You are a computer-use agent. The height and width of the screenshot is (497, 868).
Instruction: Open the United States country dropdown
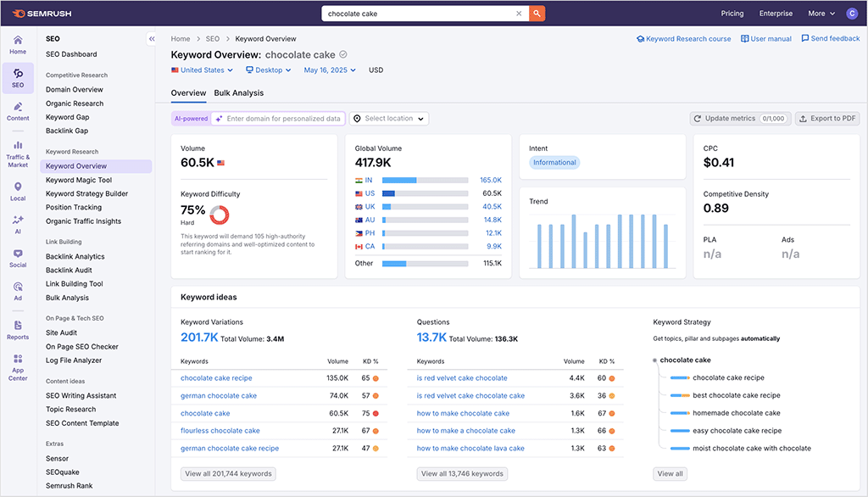[x=202, y=70]
